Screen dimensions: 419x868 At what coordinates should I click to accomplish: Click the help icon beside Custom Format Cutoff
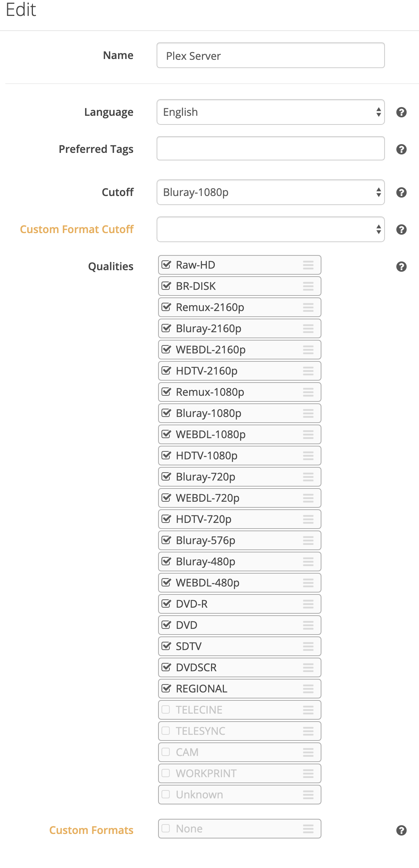coord(402,229)
